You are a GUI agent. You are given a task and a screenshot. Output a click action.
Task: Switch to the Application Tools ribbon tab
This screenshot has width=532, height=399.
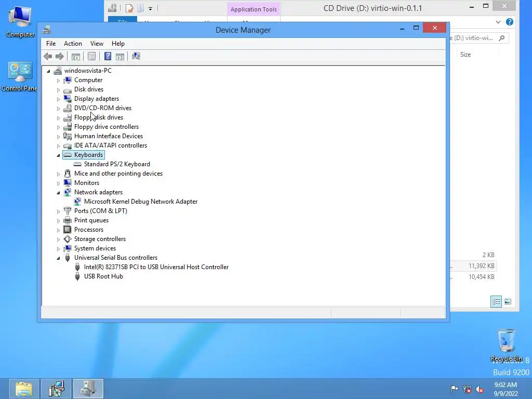[254, 9]
